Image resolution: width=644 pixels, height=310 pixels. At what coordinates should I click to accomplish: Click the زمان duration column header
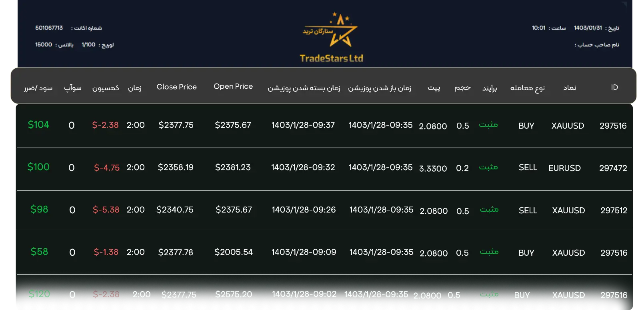pos(134,88)
